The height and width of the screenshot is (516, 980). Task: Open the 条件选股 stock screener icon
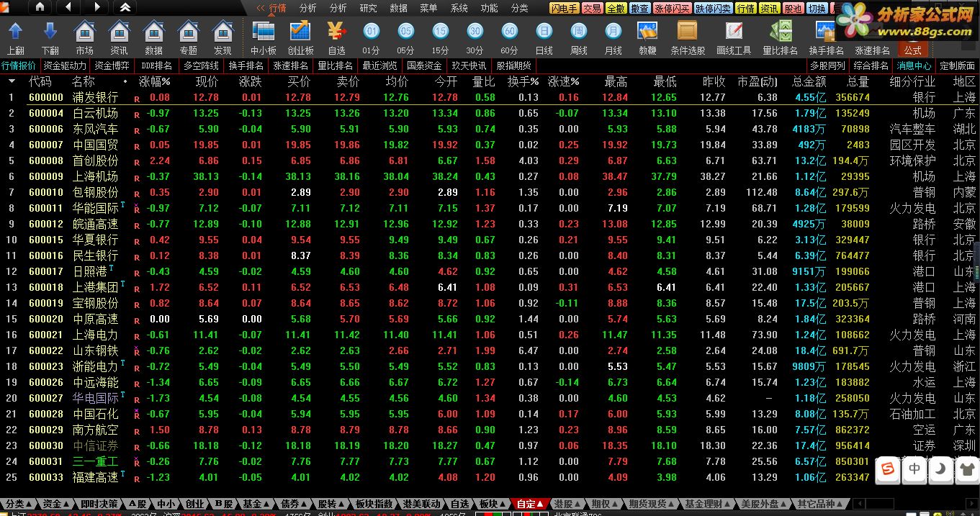click(688, 32)
